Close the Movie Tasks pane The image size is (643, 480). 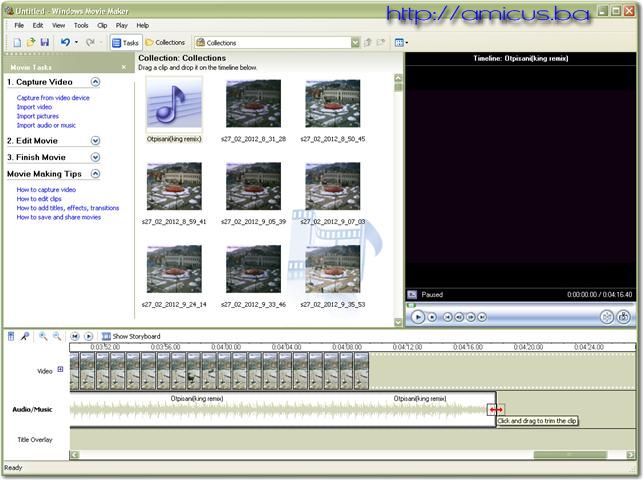tap(124, 67)
